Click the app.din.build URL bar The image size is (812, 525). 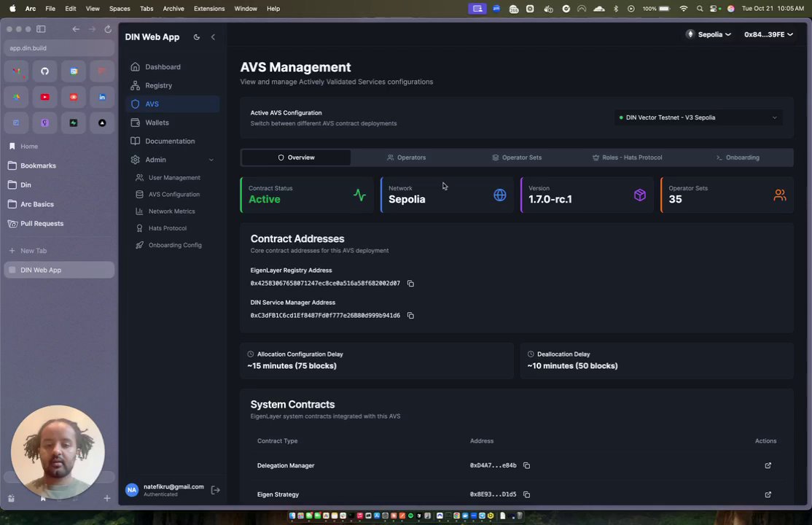coord(59,48)
